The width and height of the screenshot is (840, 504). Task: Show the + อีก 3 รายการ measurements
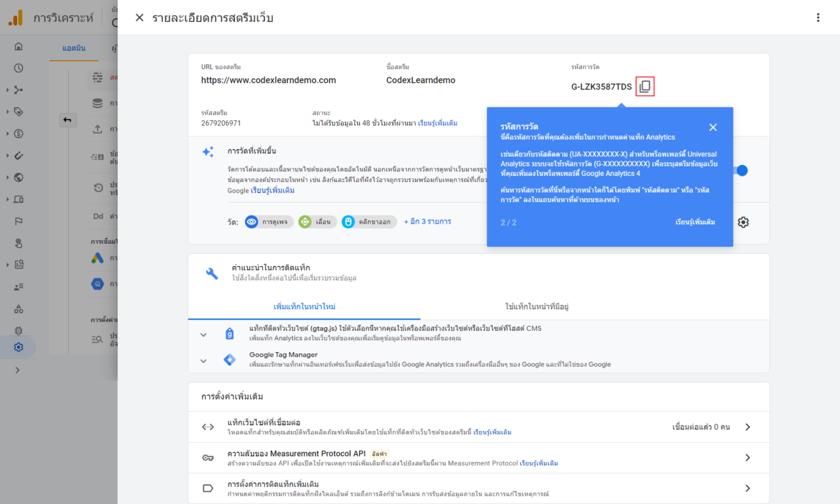click(427, 222)
